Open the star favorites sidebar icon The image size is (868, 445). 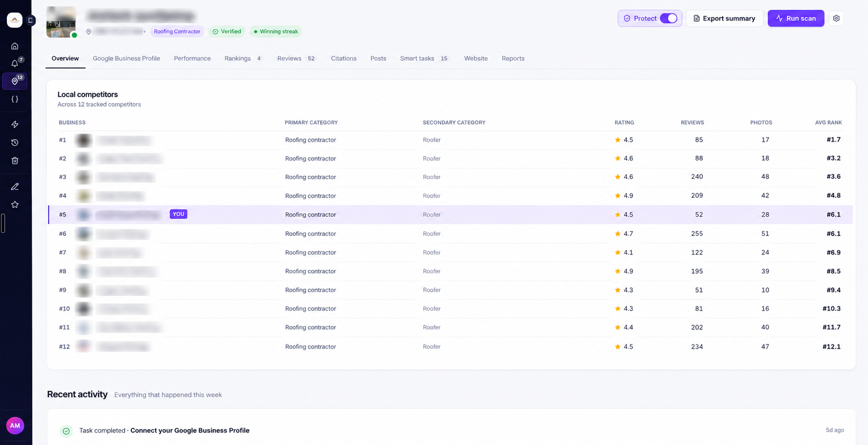click(15, 205)
